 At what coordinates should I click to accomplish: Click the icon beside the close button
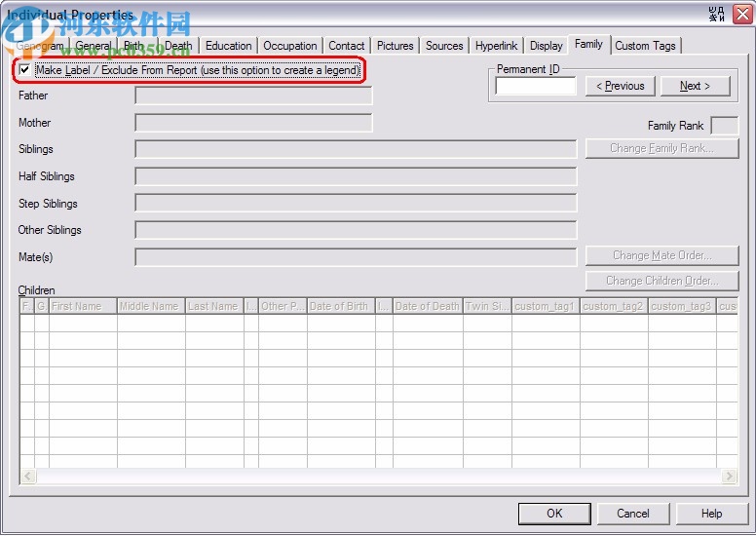pos(717,14)
